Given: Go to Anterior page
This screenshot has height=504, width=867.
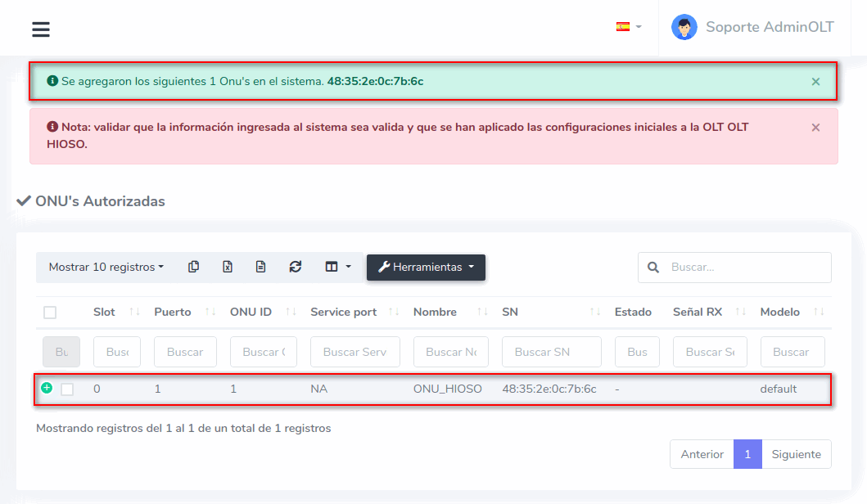Looking at the screenshot, I should 702,454.
